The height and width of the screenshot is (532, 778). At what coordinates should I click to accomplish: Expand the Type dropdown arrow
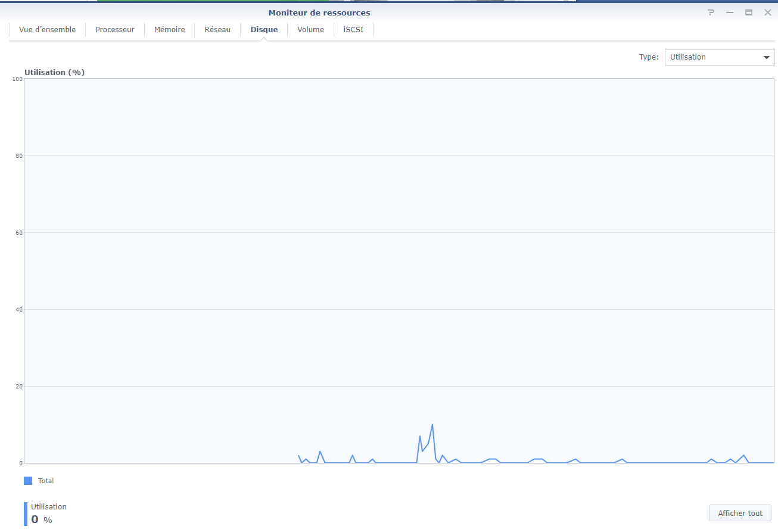pyautogui.click(x=766, y=57)
